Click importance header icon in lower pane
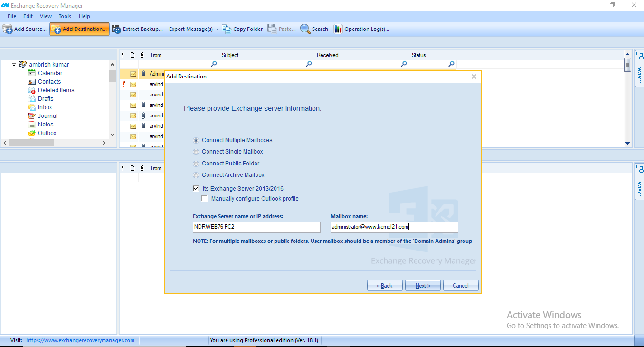The height and width of the screenshot is (347, 644). click(123, 168)
